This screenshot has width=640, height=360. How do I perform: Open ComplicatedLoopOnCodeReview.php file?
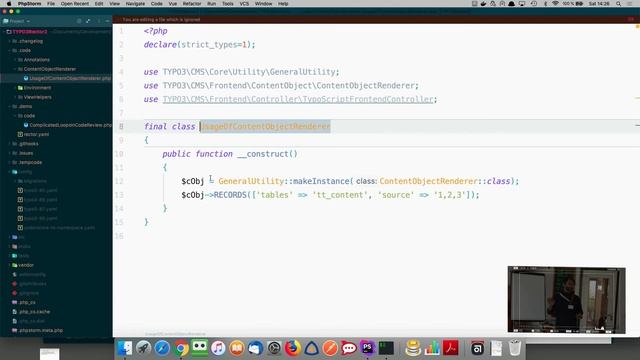point(70,125)
